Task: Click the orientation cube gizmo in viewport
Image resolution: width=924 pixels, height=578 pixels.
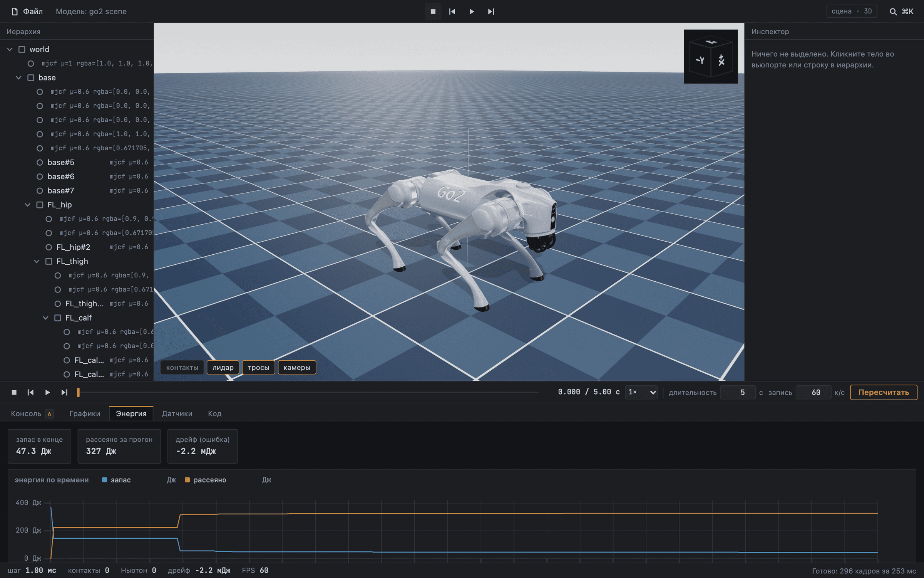Action: pos(711,57)
